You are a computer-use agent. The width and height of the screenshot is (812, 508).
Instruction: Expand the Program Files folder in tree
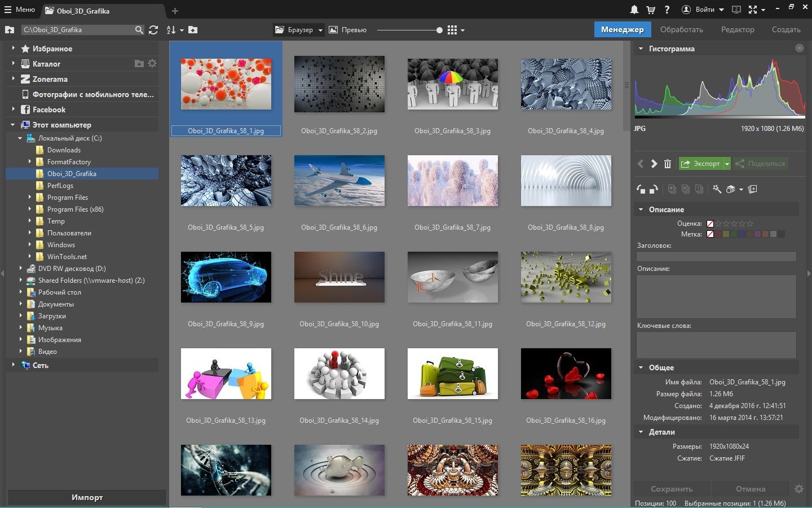pos(30,198)
